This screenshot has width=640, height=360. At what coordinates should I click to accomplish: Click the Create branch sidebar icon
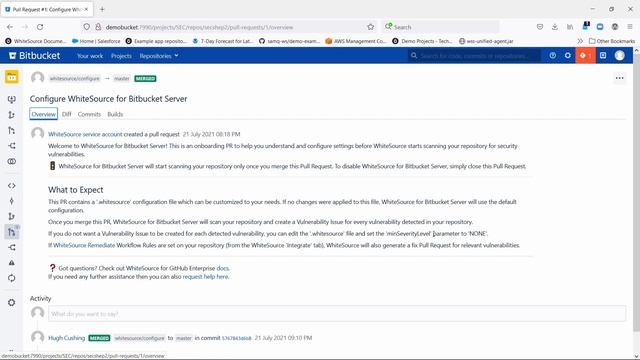pyautogui.click(x=11, y=115)
